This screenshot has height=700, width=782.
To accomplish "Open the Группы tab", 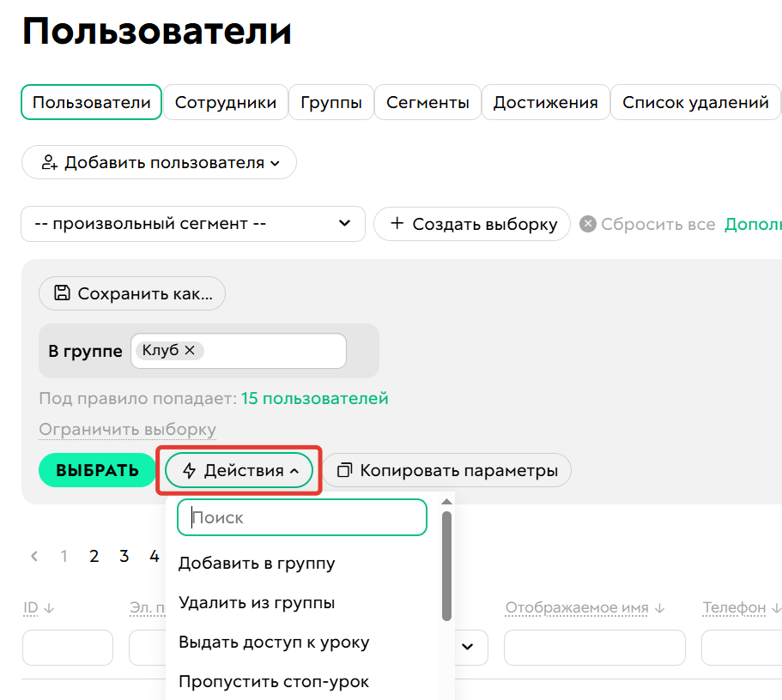I will tap(330, 101).
